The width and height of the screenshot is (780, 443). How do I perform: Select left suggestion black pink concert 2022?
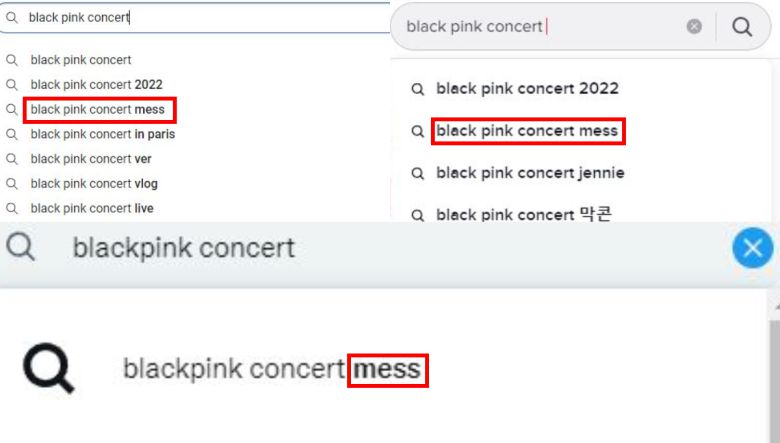(x=96, y=85)
